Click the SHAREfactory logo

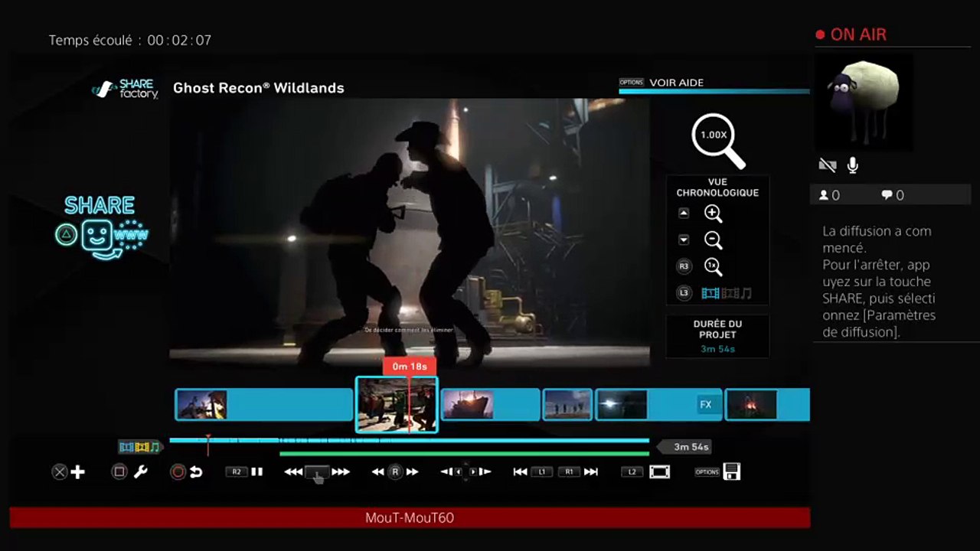coord(125,89)
